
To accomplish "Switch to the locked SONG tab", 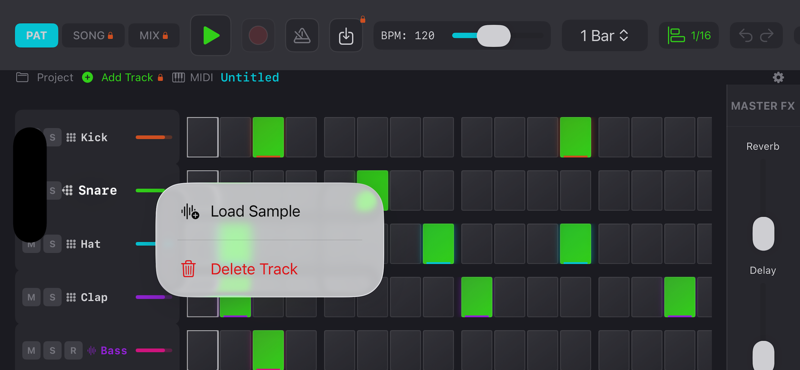I will [93, 35].
